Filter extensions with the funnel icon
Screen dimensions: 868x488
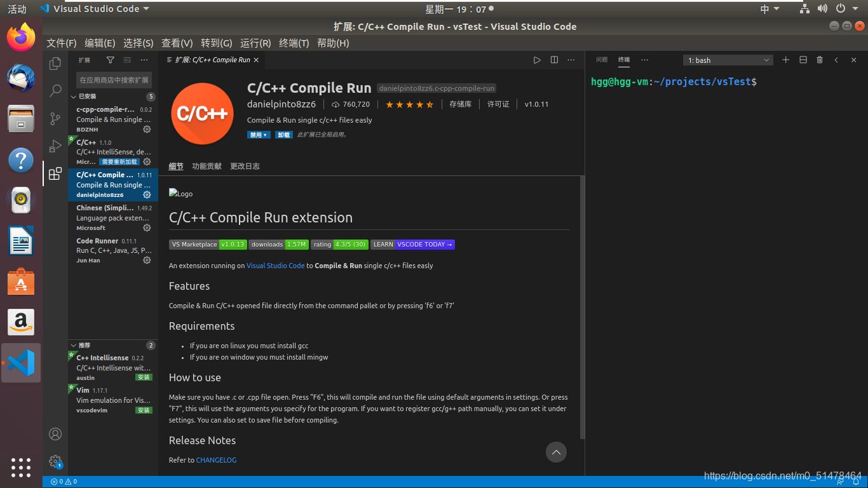111,60
